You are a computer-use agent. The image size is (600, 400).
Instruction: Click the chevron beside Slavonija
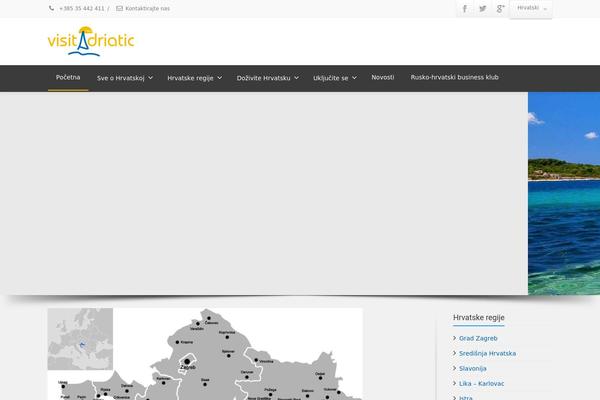pyautogui.click(x=455, y=368)
